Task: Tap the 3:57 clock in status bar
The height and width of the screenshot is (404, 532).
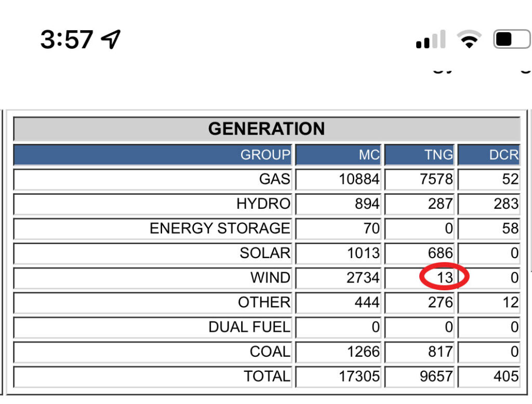Action: (66, 39)
